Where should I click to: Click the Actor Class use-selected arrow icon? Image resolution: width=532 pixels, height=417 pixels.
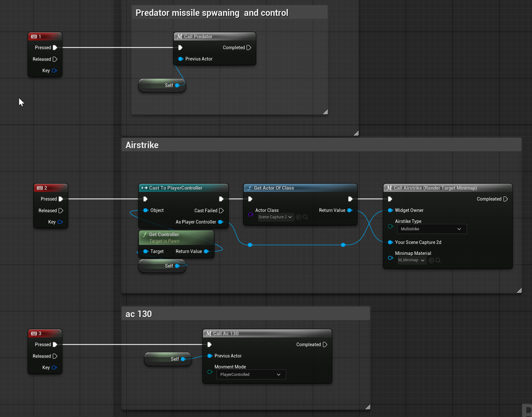(x=299, y=217)
